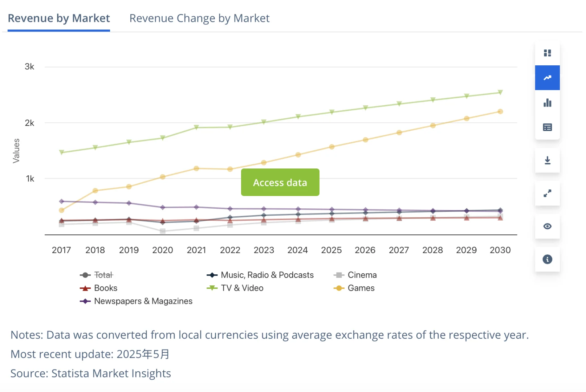Click Games 2030 data point marker

pyautogui.click(x=500, y=111)
